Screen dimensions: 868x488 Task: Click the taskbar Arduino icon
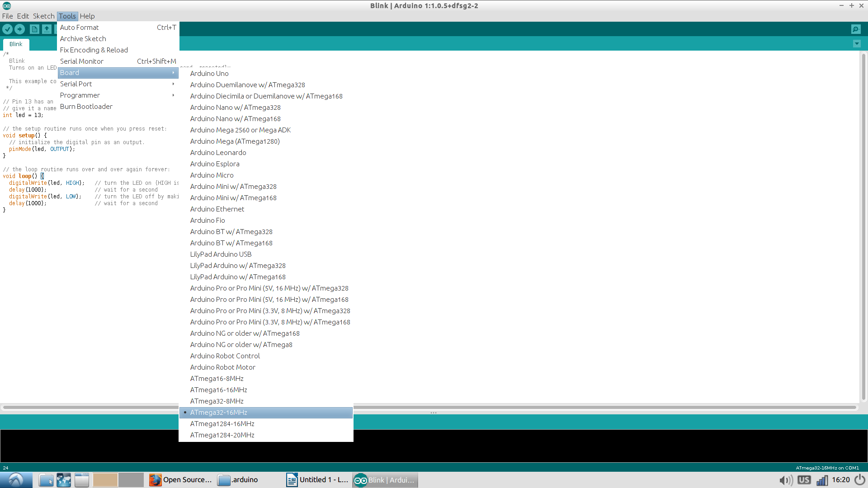[x=361, y=480]
